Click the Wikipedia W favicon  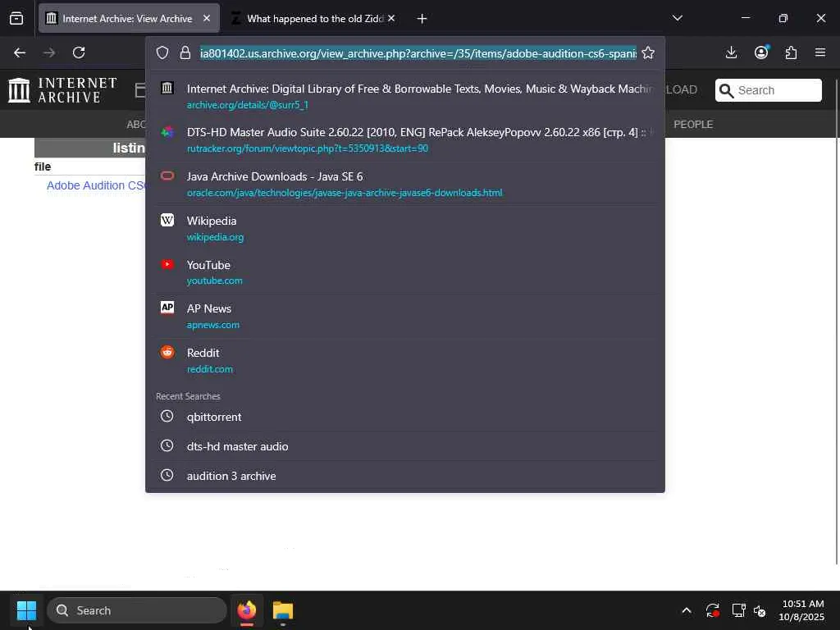click(x=167, y=220)
